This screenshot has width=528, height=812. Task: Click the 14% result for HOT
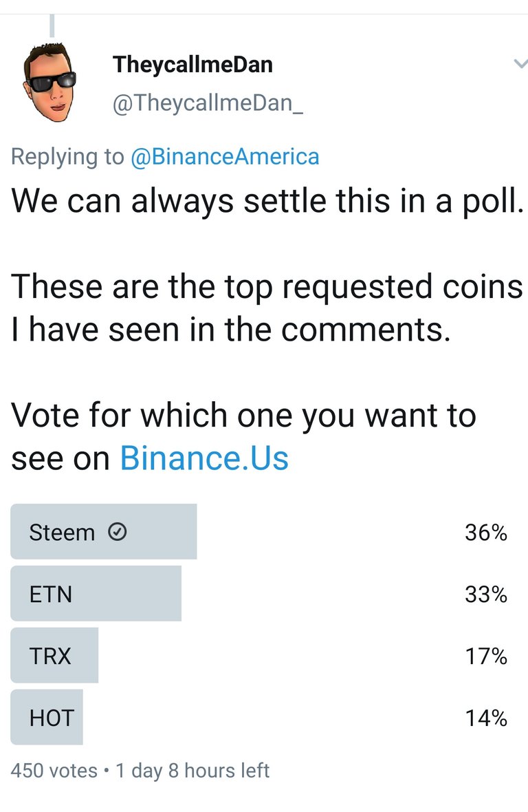pos(485,718)
